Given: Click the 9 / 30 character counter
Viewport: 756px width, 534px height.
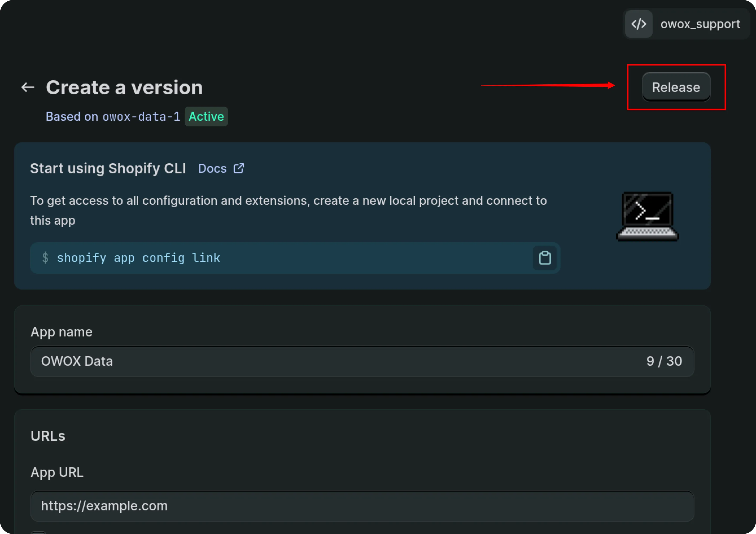Looking at the screenshot, I should pos(664,361).
